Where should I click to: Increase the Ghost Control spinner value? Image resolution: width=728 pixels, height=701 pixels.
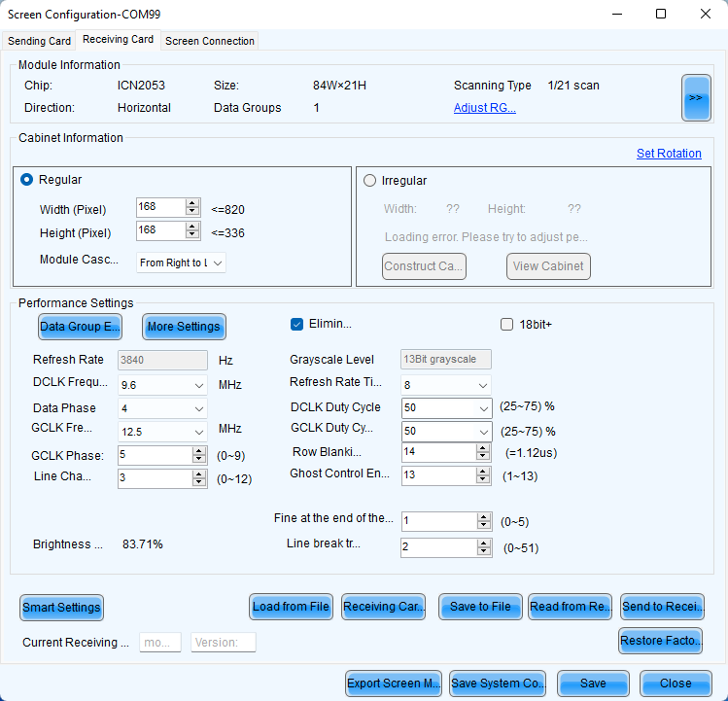(x=483, y=471)
